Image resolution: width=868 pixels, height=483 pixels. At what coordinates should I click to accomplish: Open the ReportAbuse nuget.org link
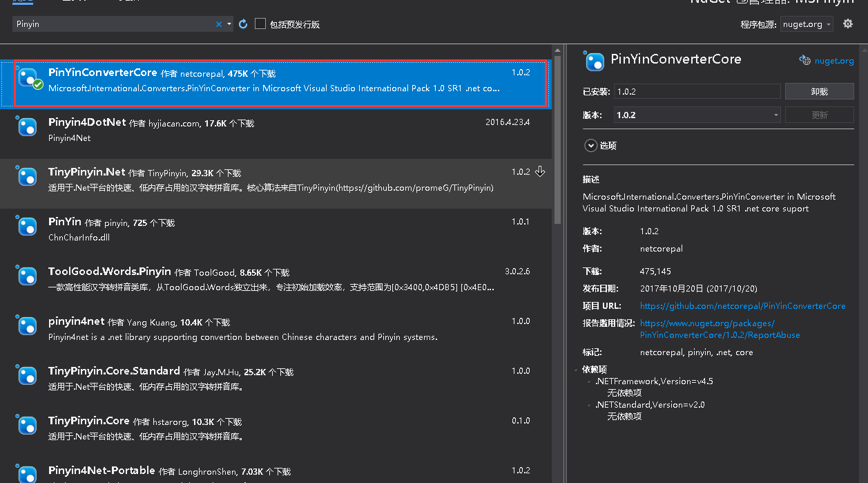[x=720, y=330]
